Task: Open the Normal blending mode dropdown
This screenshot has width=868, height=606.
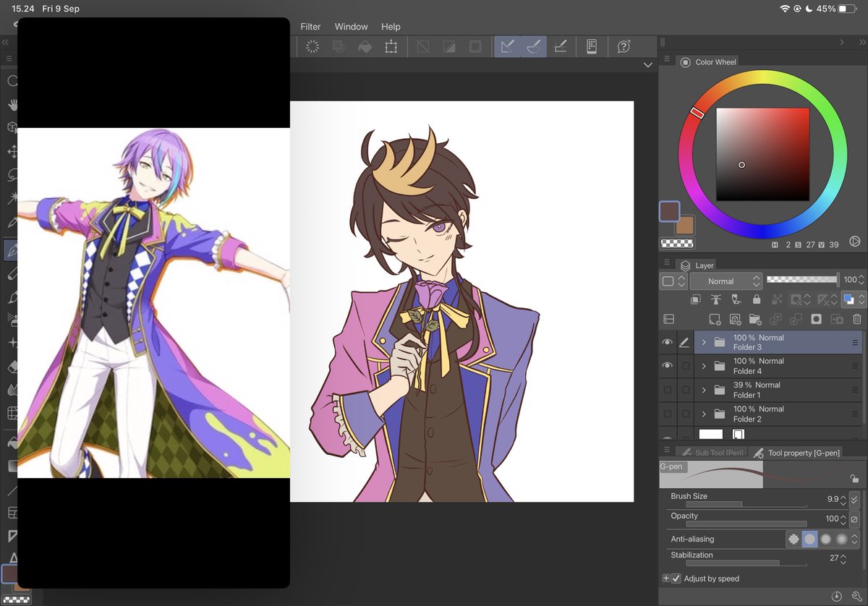Action: 726,281
